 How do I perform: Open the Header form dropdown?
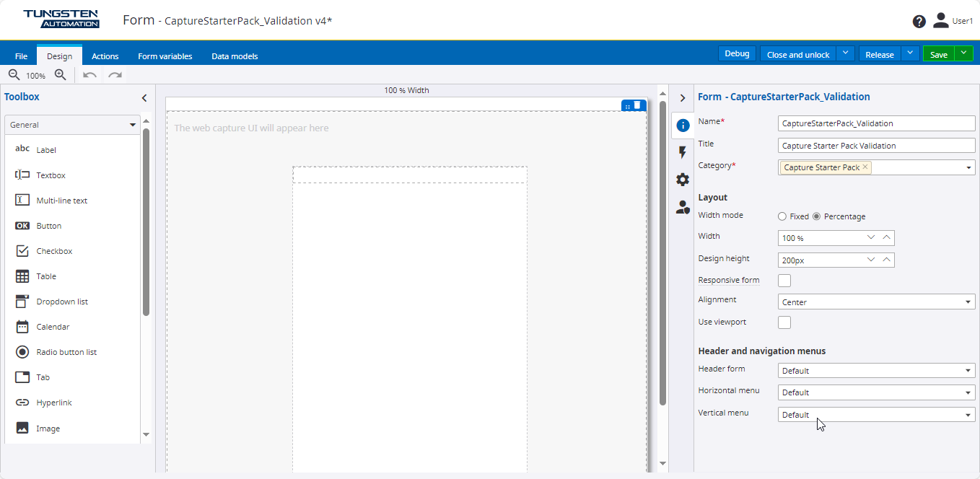tap(876, 371)
